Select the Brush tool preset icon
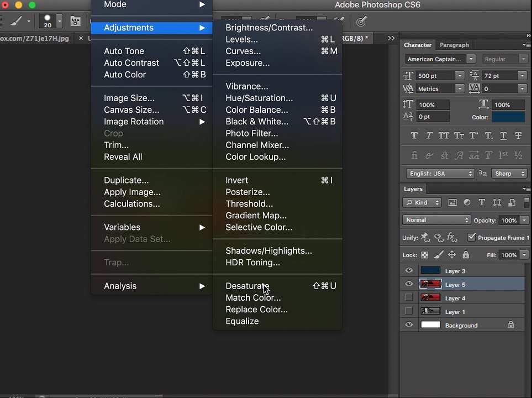Screen dimensions: 532x398 [x=16, y=22]
